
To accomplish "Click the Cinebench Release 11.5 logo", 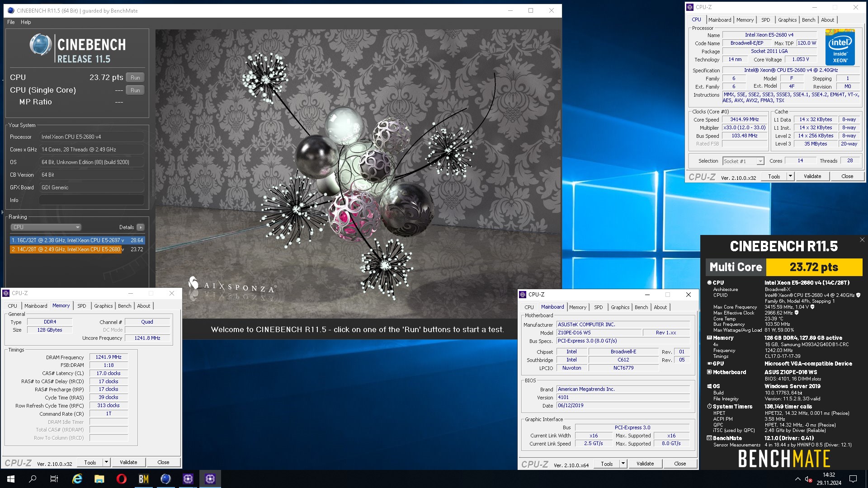I will 78,48.
